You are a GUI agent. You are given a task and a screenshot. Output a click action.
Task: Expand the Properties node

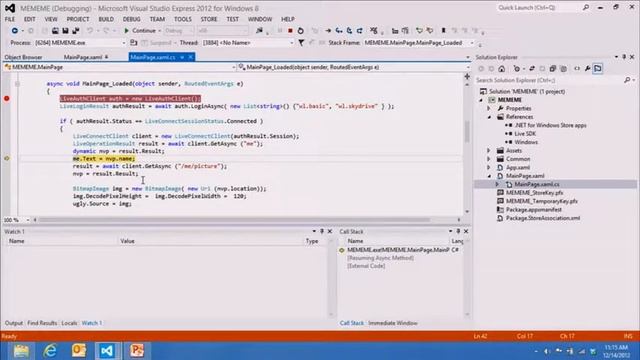pyautogui.click(x=489, y=109)
